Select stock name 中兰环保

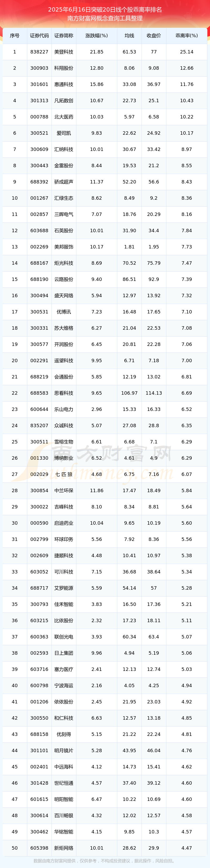(x=64, y=491)
